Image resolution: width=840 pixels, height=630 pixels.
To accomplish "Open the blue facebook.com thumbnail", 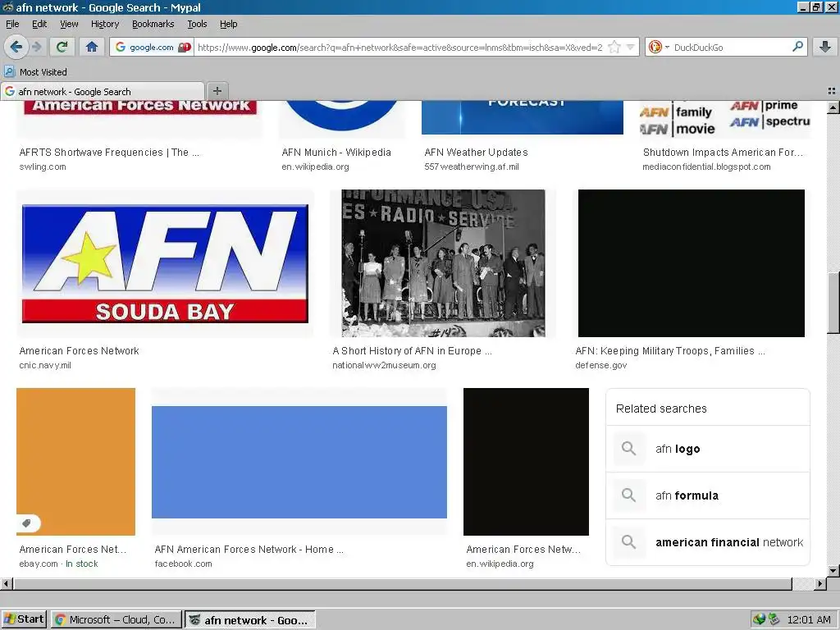I will point(299,462).
